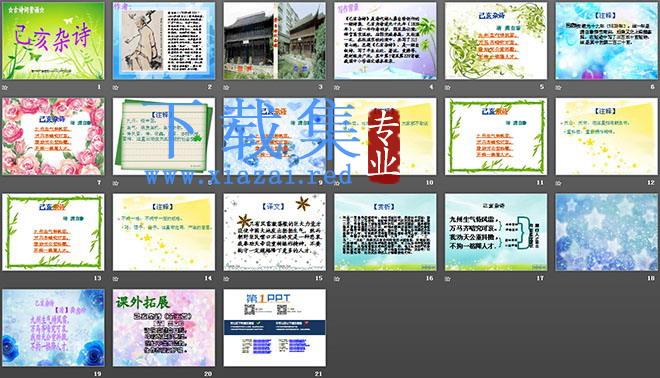Viewport: 660px width, 378px height.
Task: Click the animation star icon under slide 2
Action: click(x=116, y=88)
